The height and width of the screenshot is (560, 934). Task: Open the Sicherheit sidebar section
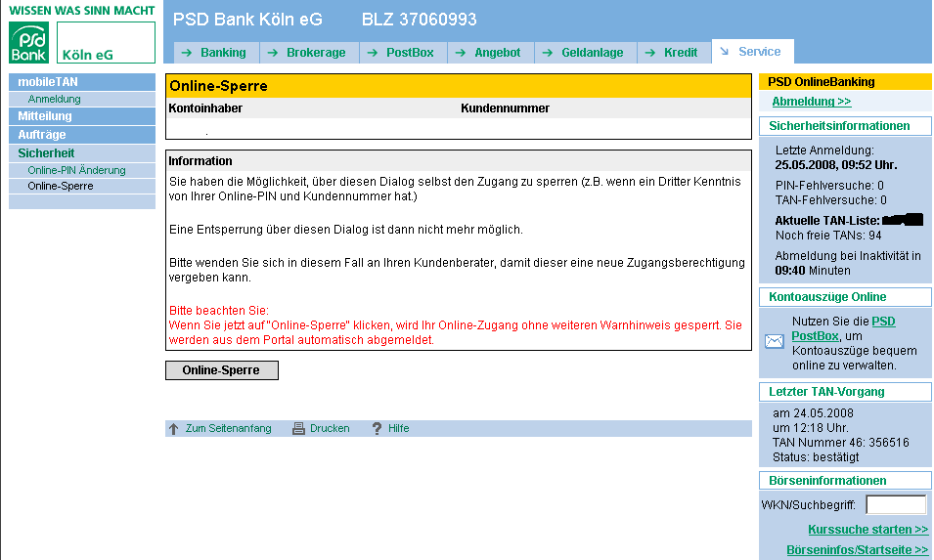pyautogui.click(x=82, y=152)
